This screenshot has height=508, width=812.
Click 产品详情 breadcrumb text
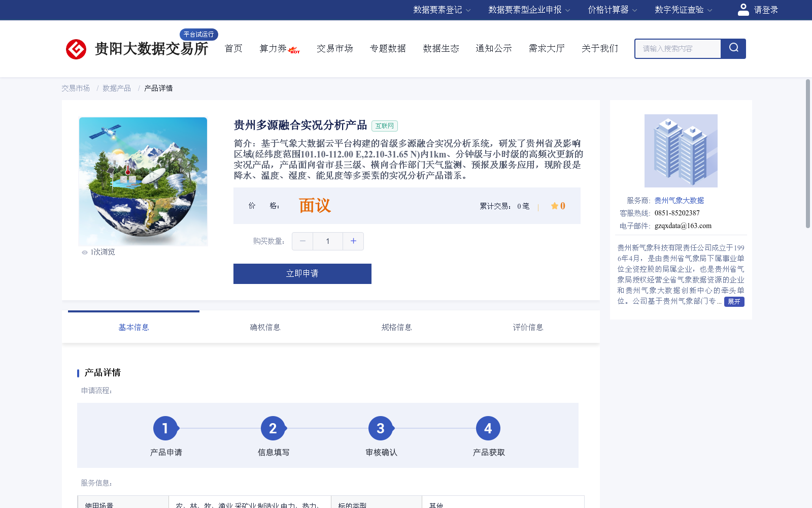click(x=158, y=88)
